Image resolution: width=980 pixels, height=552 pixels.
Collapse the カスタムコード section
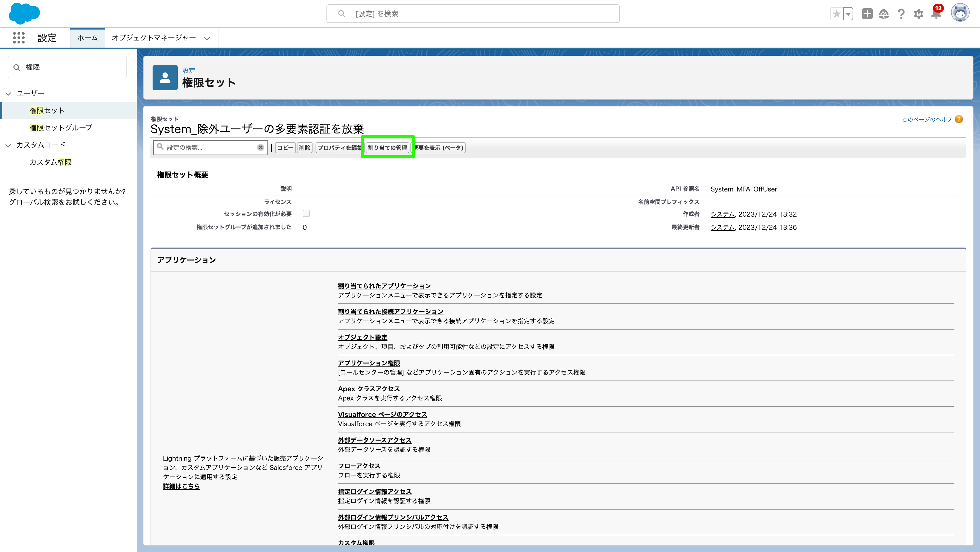pos(8,145)
